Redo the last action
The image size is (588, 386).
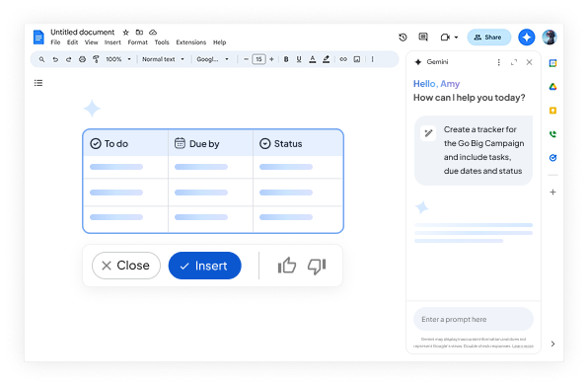point(69,59)
